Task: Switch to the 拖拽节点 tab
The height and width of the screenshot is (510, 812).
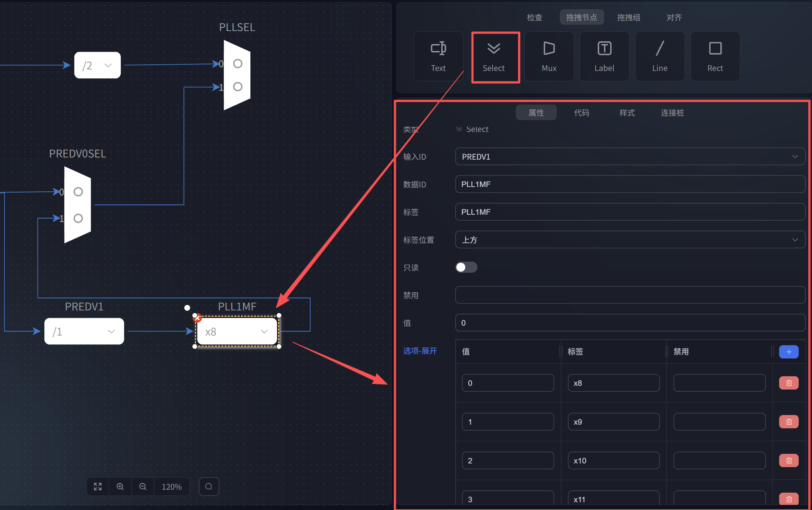Action: 582,17
